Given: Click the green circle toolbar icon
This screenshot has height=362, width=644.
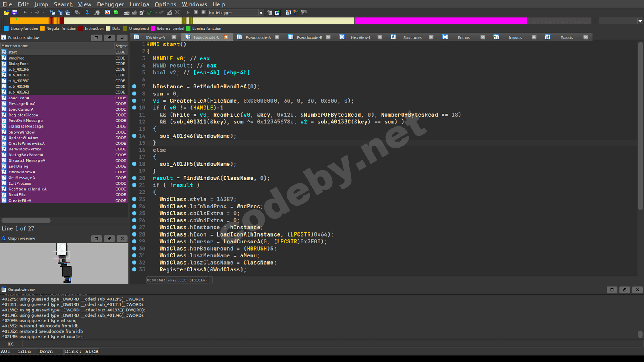Looking at the screenshot, I should point(116,12).
